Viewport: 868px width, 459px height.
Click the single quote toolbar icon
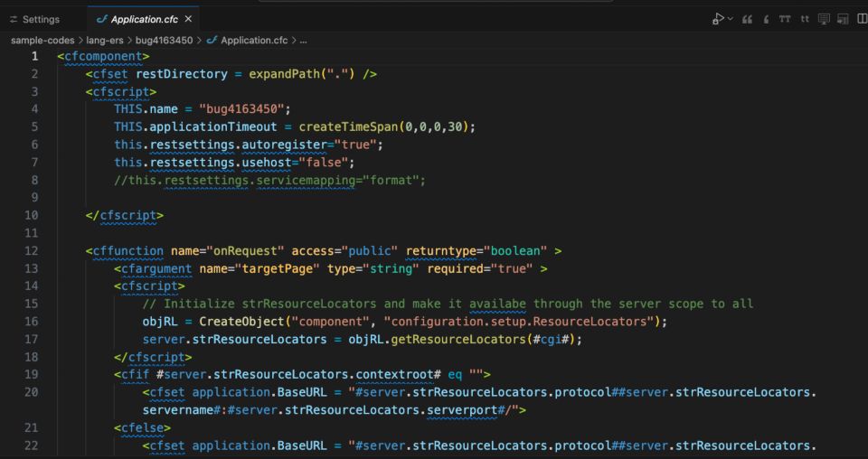766,19
